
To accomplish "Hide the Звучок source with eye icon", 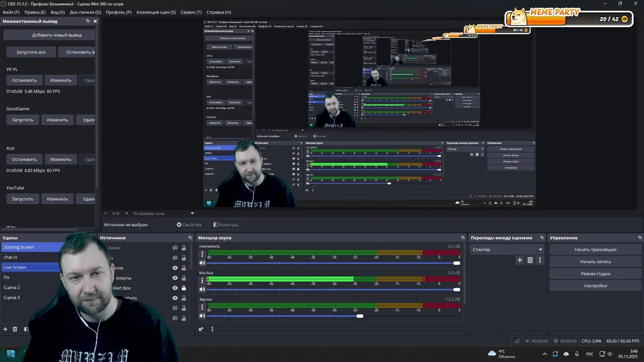I will 175,268.
